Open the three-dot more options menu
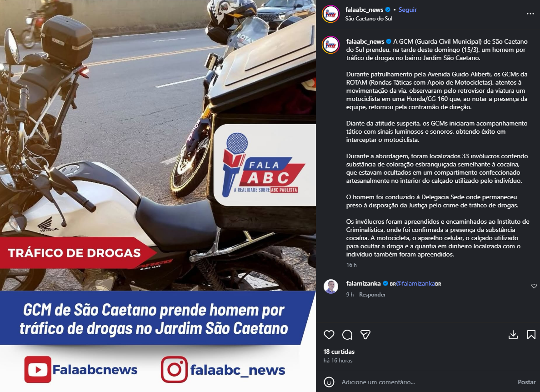Image resolution: width=540 pixels, height=392 pixels. tap(530, 14)
